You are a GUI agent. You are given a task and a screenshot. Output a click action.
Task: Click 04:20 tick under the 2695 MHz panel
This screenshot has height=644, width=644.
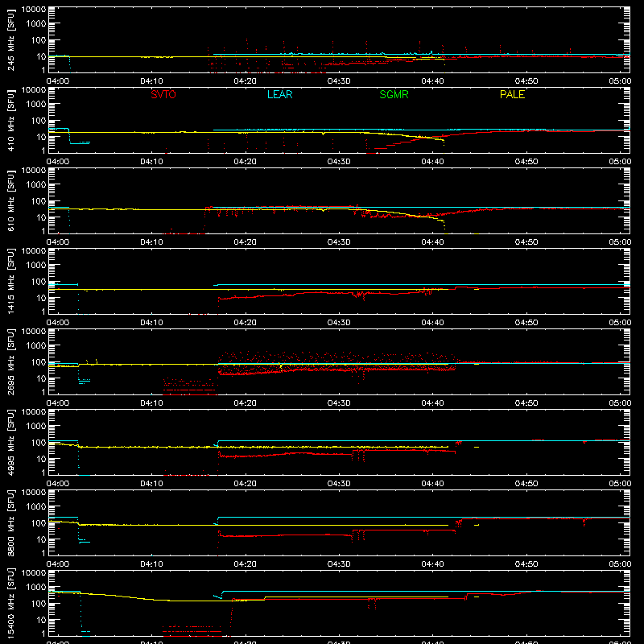click(246, 403)
